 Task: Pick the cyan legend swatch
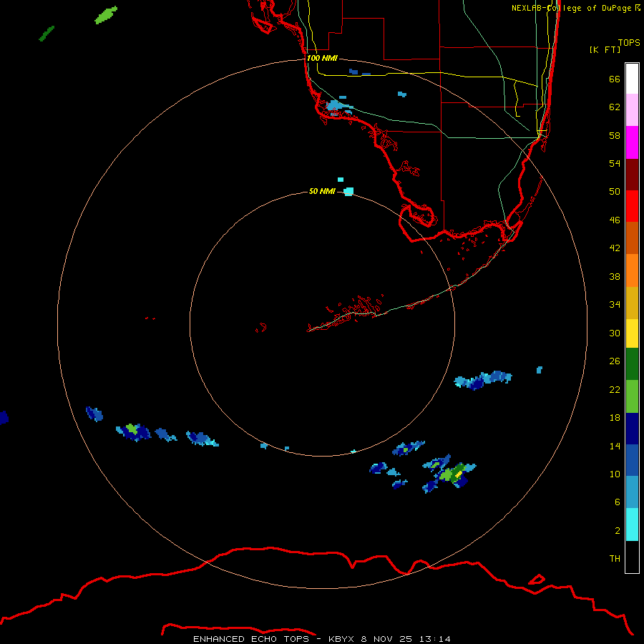click(632, 525)
